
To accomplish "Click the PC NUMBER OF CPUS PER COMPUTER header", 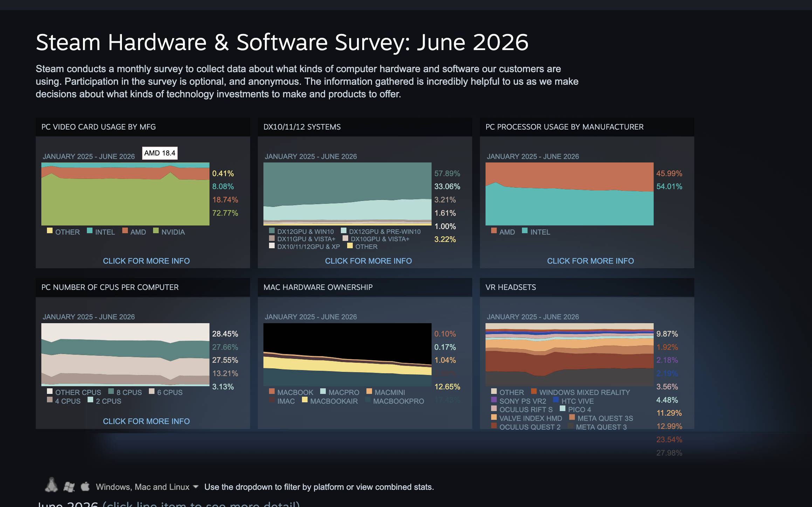I will [143, 287].
